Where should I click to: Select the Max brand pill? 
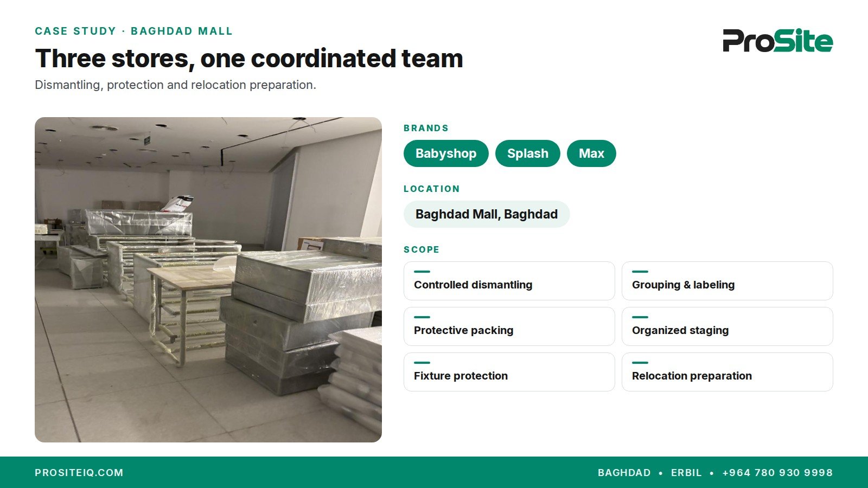coord(591,153)
